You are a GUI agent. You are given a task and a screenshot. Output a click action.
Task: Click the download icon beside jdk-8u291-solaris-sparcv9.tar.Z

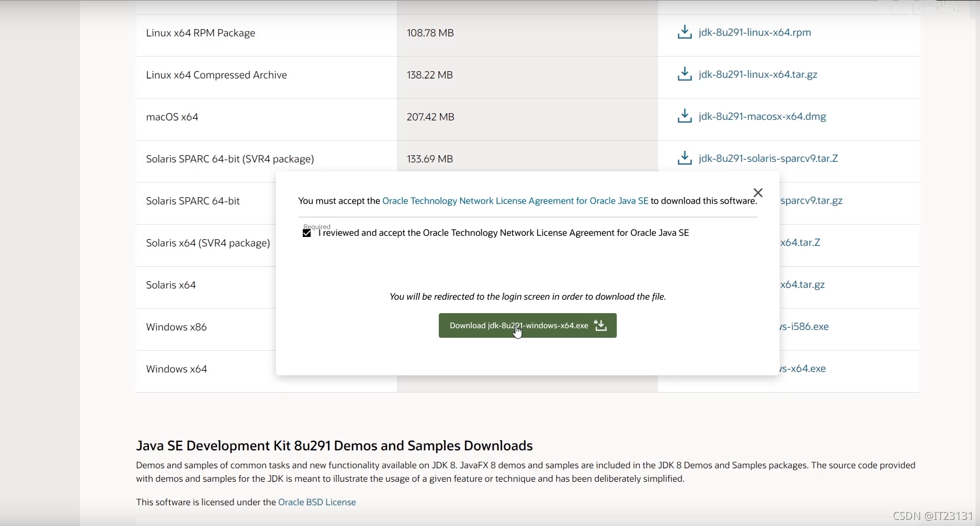684,159
